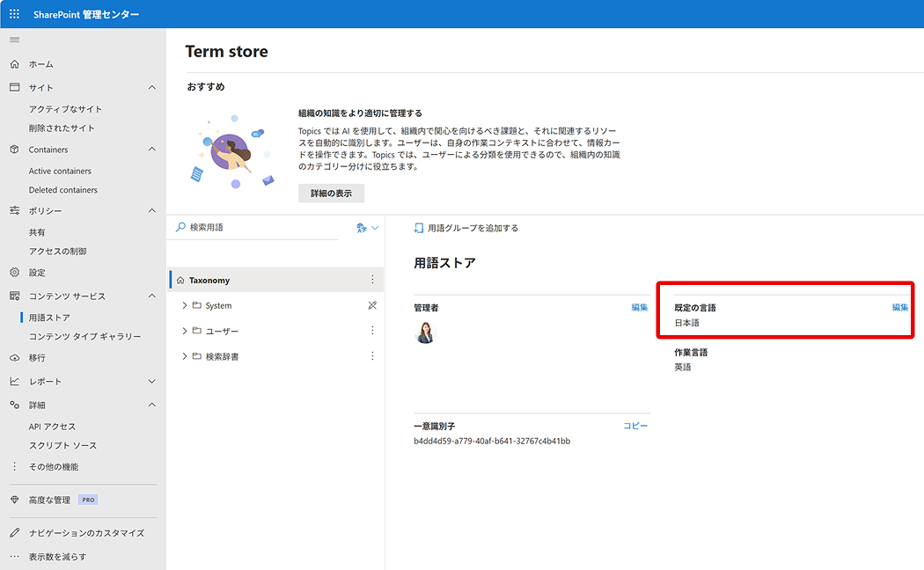
Task: Open more options for 検索辞書 group
Action: 372,356
